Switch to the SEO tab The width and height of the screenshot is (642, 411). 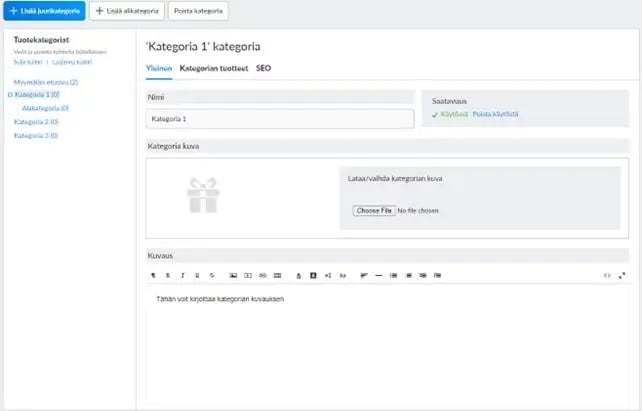264,68
